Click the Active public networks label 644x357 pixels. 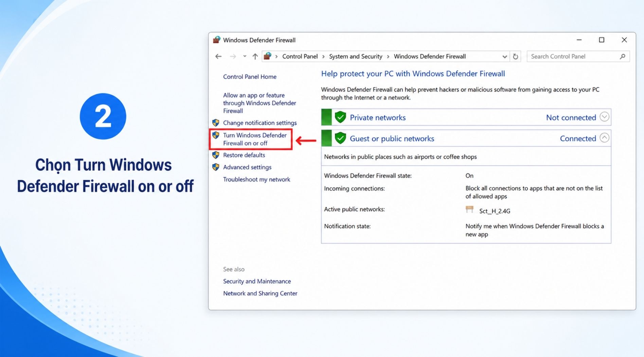pyautogui.click(x=354, y=209)
